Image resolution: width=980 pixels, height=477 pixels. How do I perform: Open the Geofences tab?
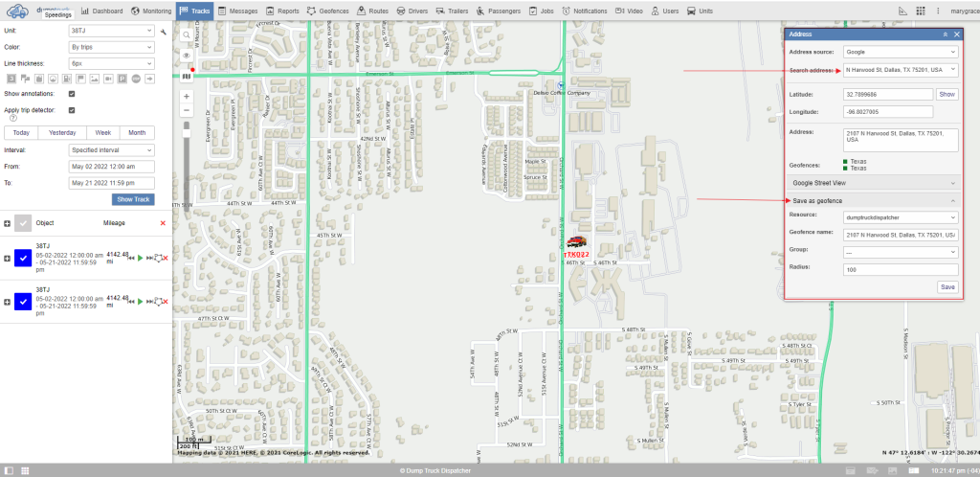coord(326,11)
